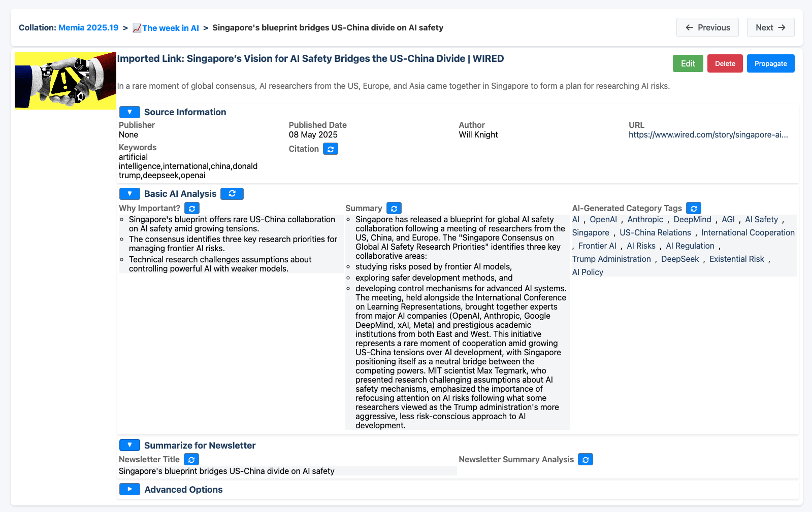Refresh the Why Important analysis

click(191, 209)
